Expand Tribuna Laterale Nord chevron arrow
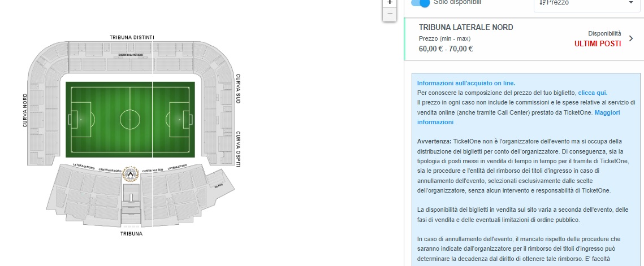The width and height of the screenshot is (644, 266). (x=631, y=38)
